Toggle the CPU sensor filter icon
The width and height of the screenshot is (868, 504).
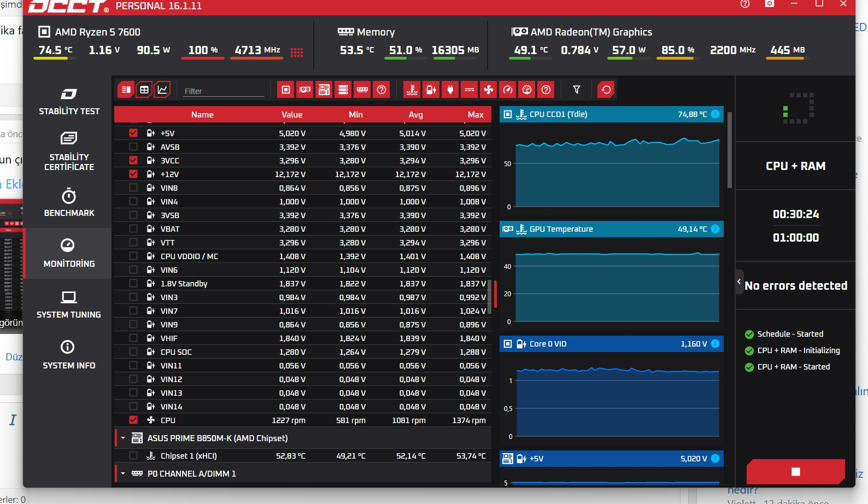pos(286,90)
